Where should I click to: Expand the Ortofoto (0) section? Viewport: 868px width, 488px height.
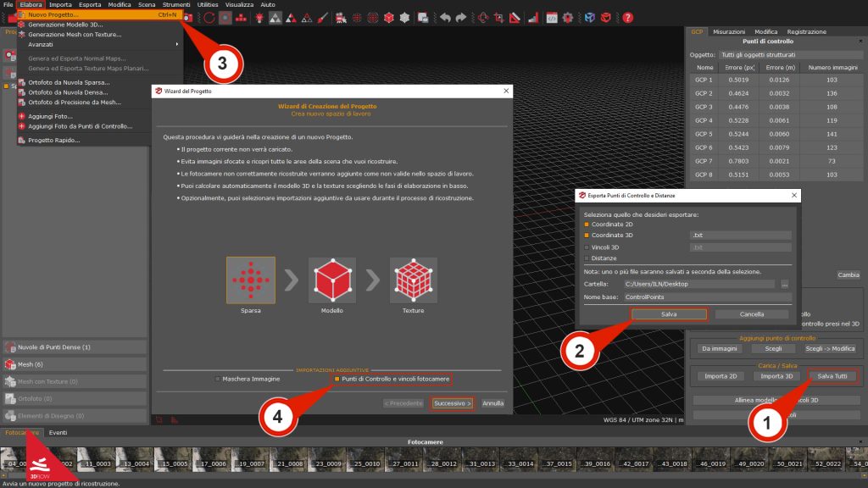[75, 399]
